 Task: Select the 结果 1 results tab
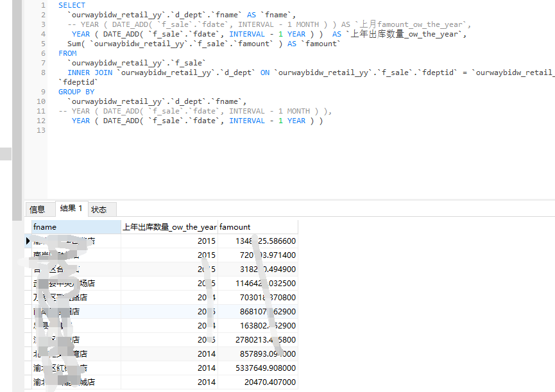tap(71, 209)
